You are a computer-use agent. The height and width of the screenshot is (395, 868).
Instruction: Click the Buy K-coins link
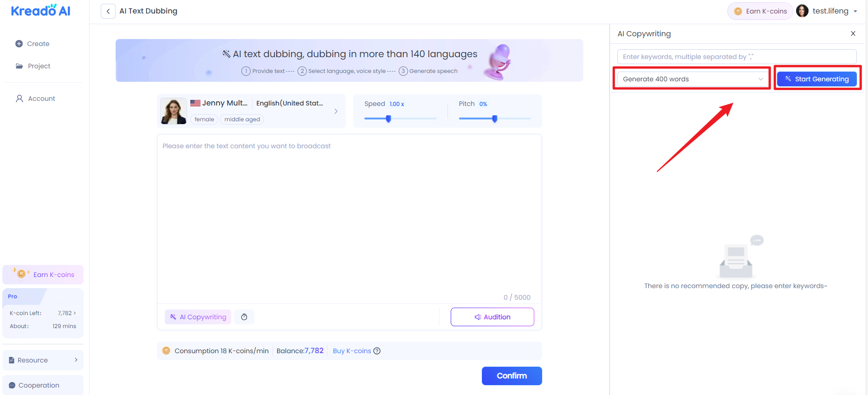352,351
